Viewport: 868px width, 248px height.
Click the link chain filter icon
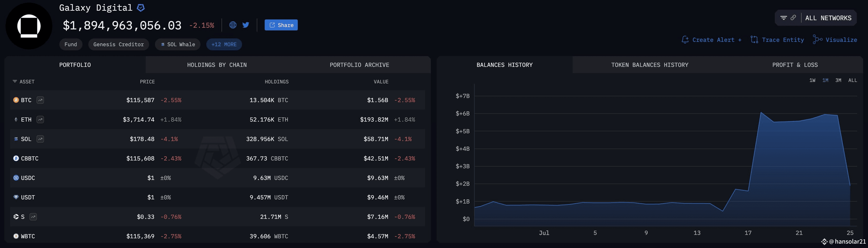pyautogui.click(x=793, y=18)
